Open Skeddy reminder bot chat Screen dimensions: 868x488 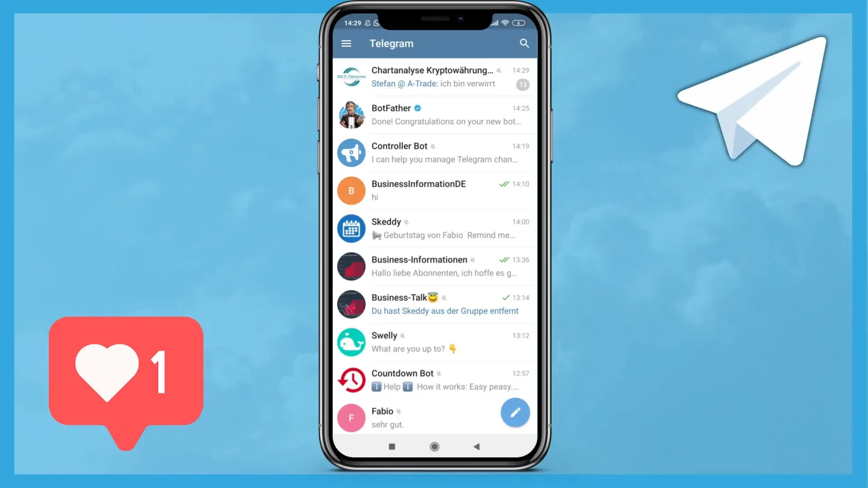pyautogui.click(x=434, y=228)
